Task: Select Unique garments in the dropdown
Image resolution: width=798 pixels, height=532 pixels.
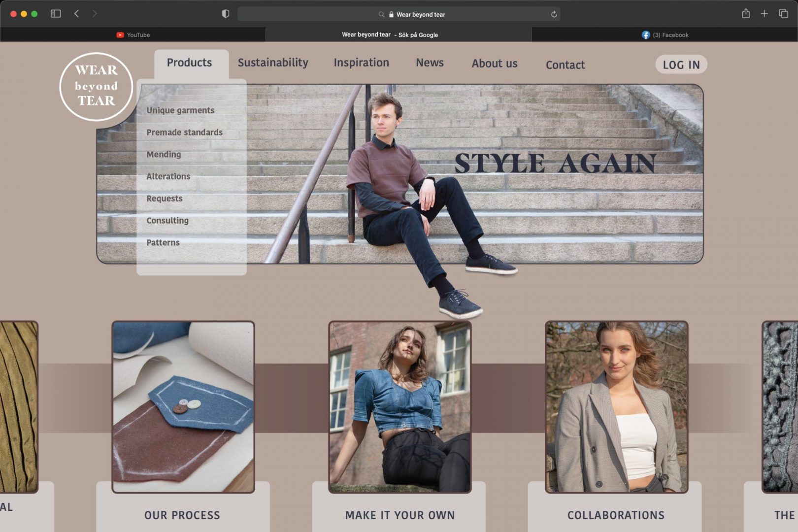Action: (180, 110)
